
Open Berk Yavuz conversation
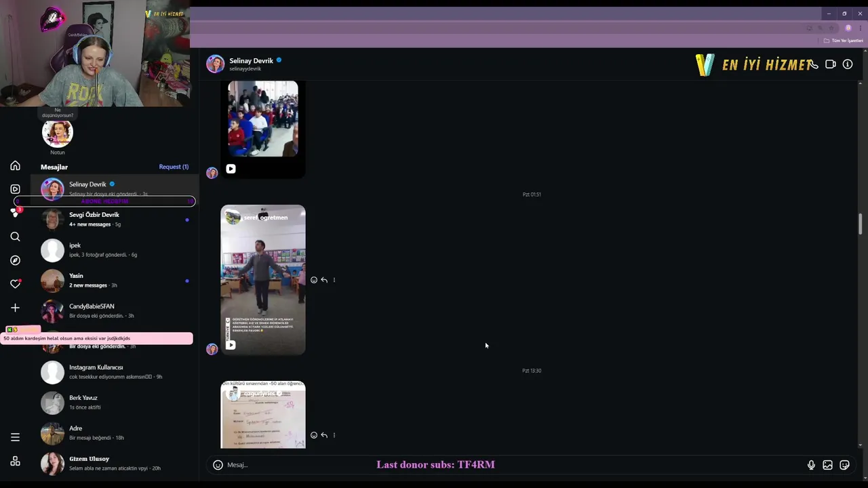(x=115, y=403)
